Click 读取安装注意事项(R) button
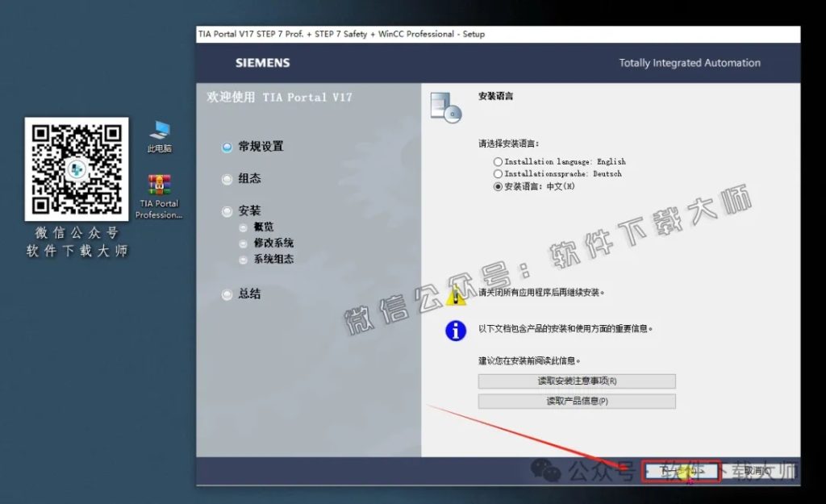826x504 pixels. [x=577, y=381]
